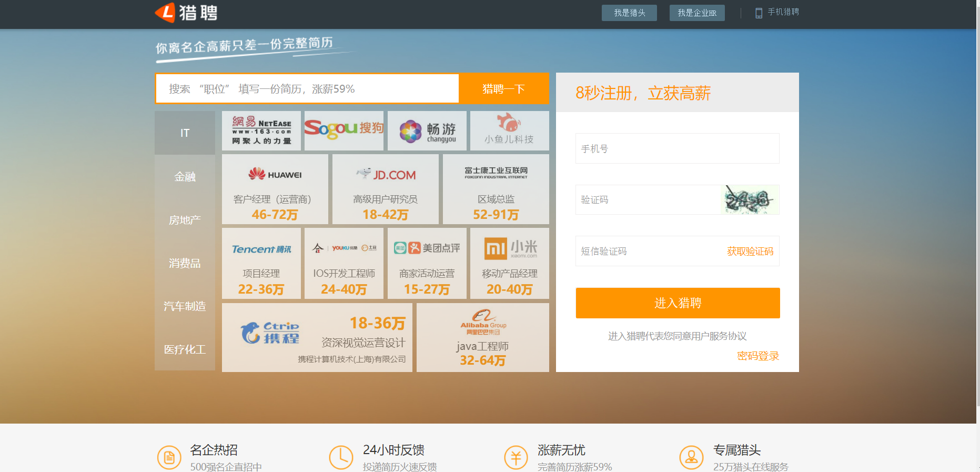Viewport: 980px width, 472px height.
Task: Click the Xiaomi 小米 logo
Action: coord(510,248)
